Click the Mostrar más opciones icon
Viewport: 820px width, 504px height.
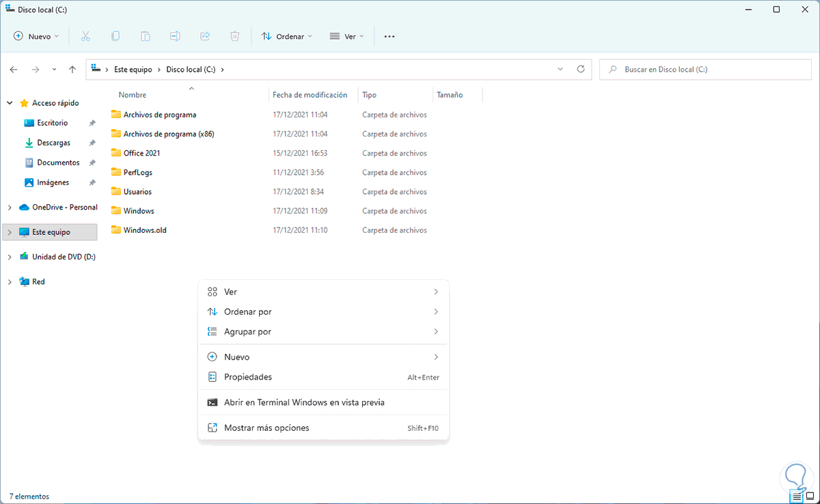(x=212, y=428)
